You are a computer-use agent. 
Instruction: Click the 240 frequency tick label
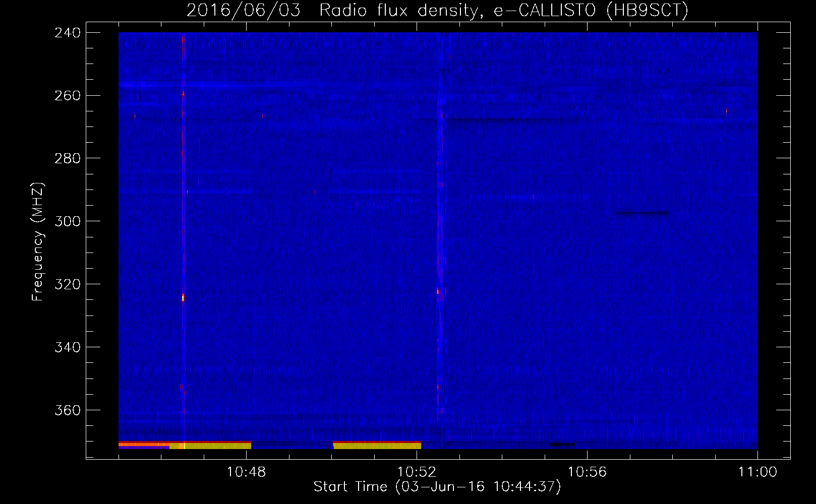68,33
